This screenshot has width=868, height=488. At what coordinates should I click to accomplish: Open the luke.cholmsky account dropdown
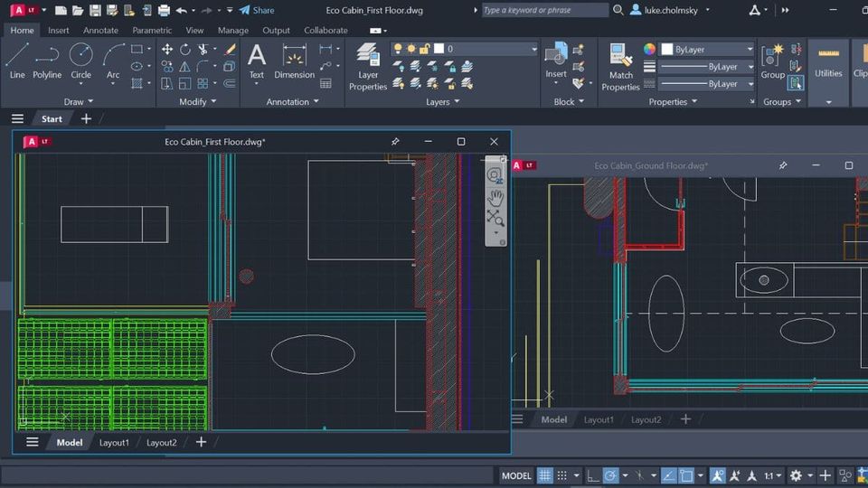tap(670, 10)
